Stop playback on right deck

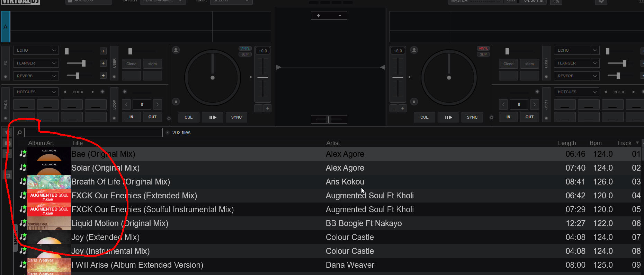point(414,102)
